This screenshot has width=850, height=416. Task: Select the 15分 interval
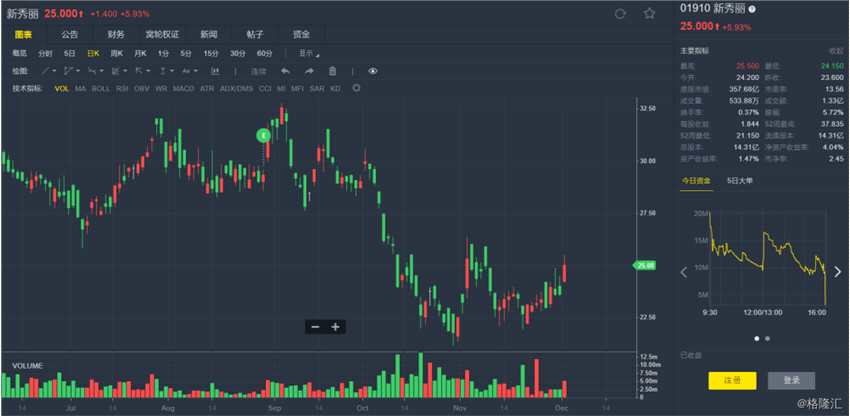point(211,53)
